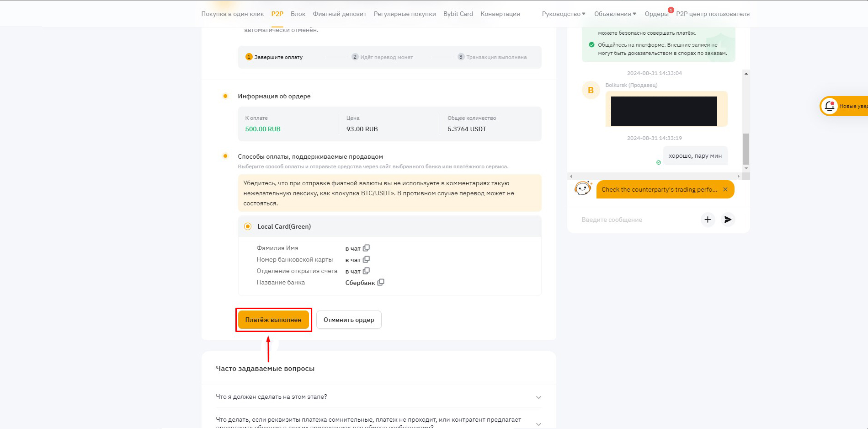Copy the Сбербанк bank name
Screen dimensions: 868x429
381,282
